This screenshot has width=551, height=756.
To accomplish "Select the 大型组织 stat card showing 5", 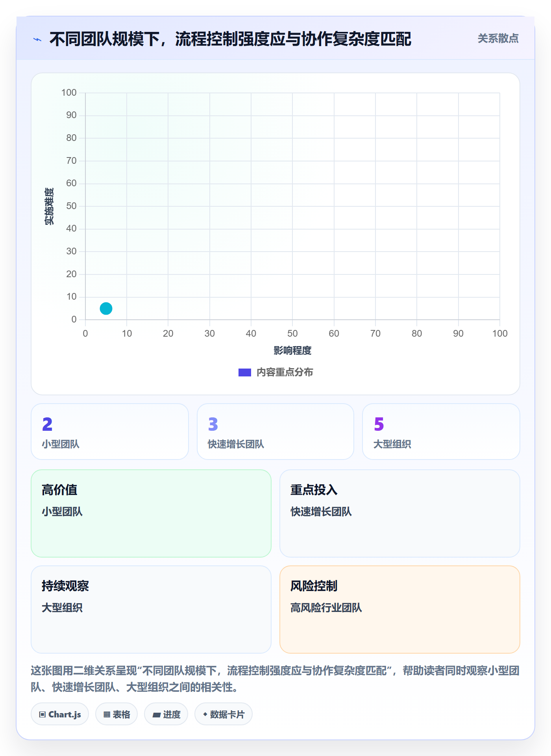I will 441,432.
